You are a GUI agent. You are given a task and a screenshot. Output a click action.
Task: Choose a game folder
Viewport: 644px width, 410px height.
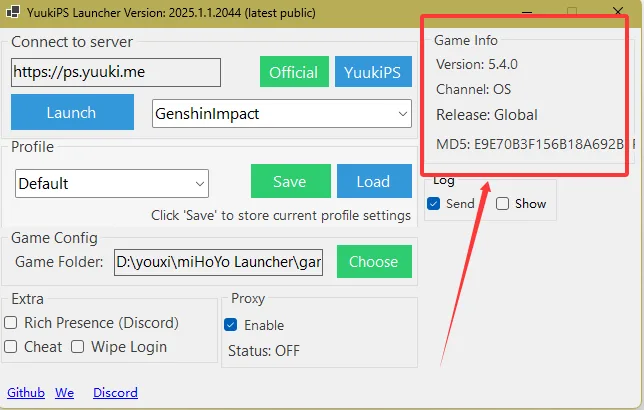click(374, 262)
